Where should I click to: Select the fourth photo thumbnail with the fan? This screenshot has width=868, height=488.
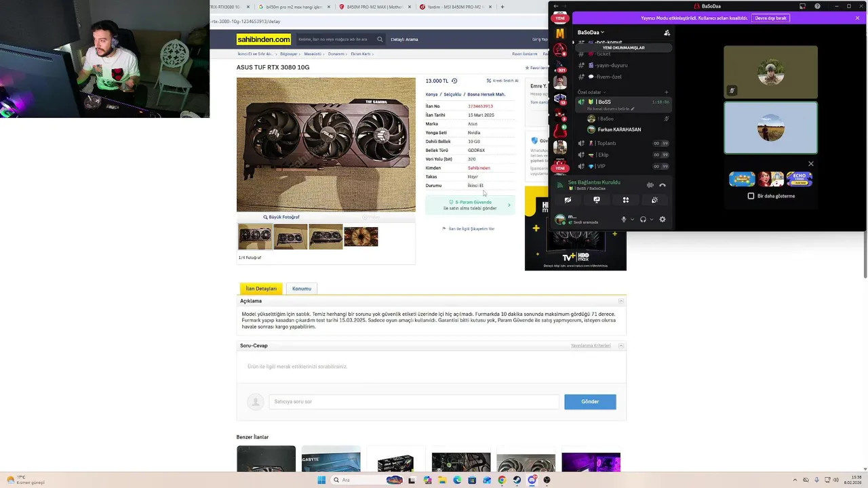(x=361, y=237)
